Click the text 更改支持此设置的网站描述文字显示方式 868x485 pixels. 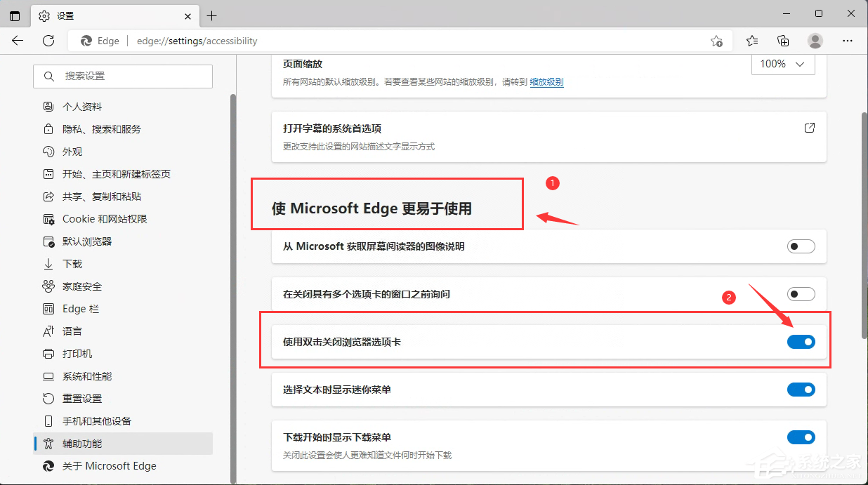coord(359,147)
